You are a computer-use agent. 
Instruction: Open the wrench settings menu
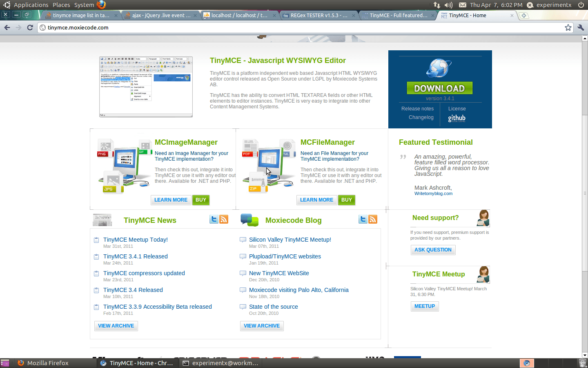coord(581,27)
